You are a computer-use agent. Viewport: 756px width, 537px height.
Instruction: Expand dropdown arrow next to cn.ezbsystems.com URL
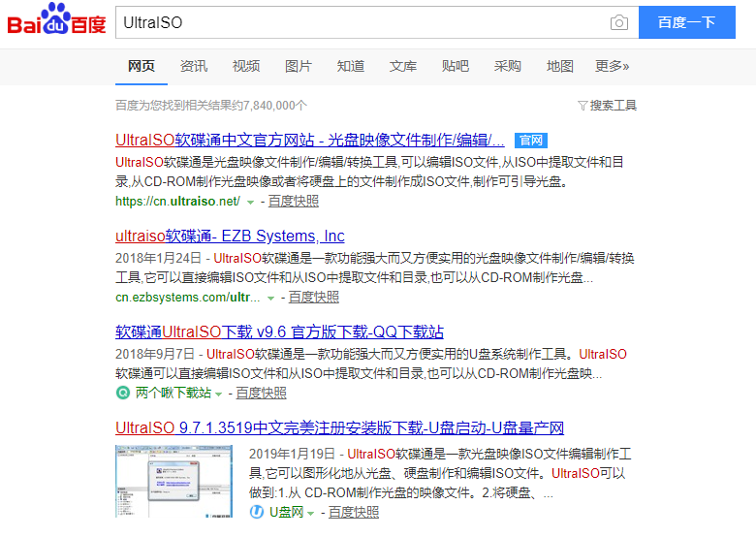coord(271,299)
